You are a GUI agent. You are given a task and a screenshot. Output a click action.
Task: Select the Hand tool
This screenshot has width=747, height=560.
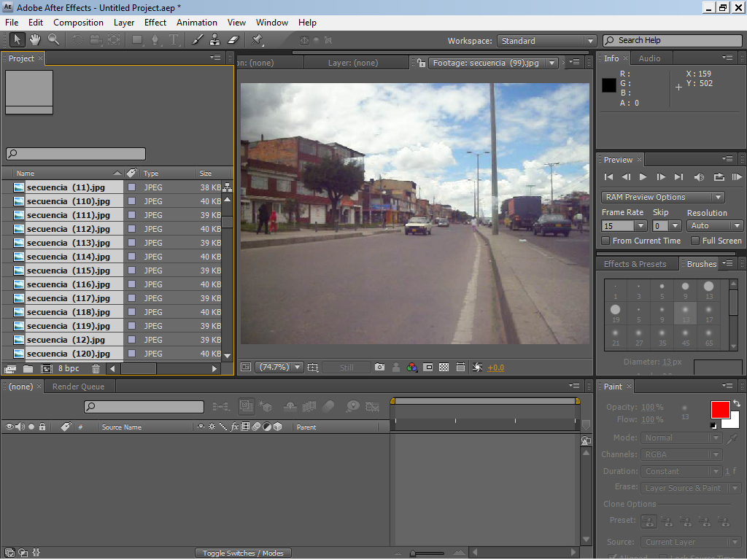point(34,40)
